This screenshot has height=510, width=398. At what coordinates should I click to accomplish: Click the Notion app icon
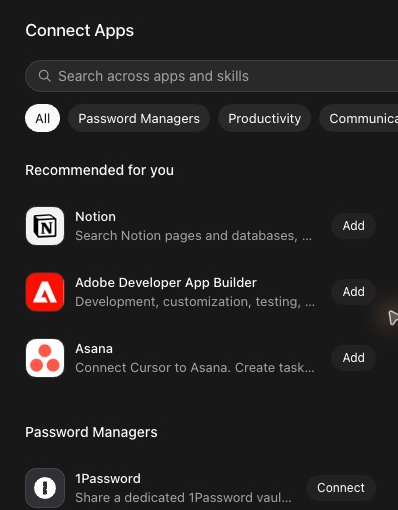pos(45,226)
